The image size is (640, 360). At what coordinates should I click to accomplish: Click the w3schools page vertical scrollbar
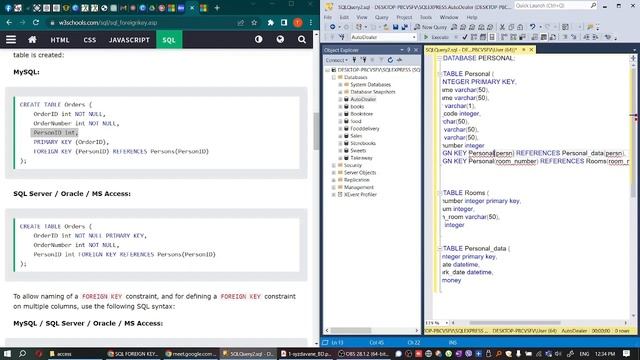pos(316,131)
